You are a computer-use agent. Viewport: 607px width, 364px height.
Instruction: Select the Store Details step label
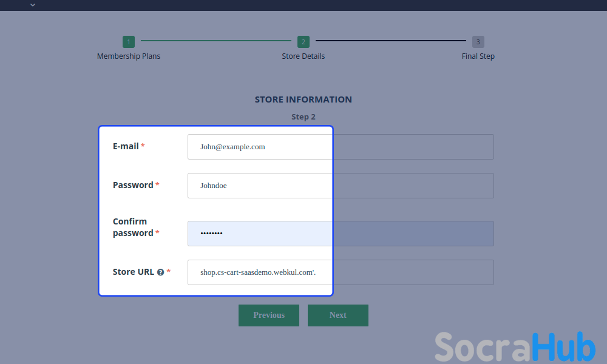tap(303, 56)
